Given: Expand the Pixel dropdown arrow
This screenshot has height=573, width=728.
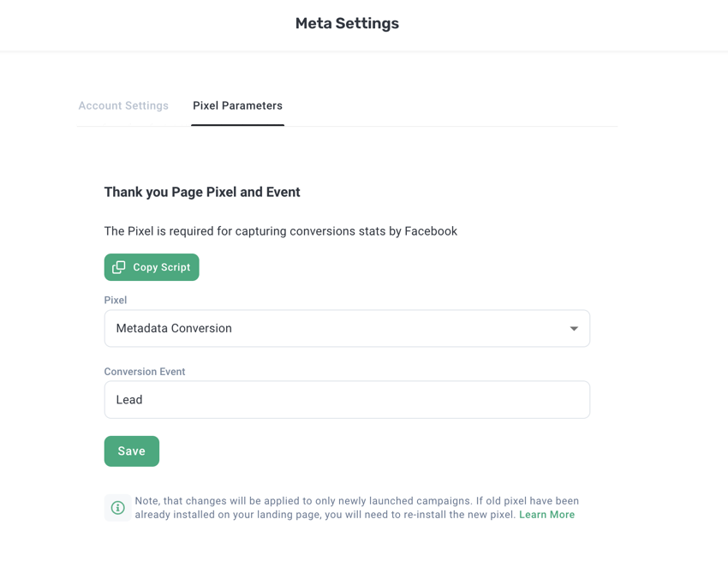Looking at the screenshot, I should (x=574, y=329).
